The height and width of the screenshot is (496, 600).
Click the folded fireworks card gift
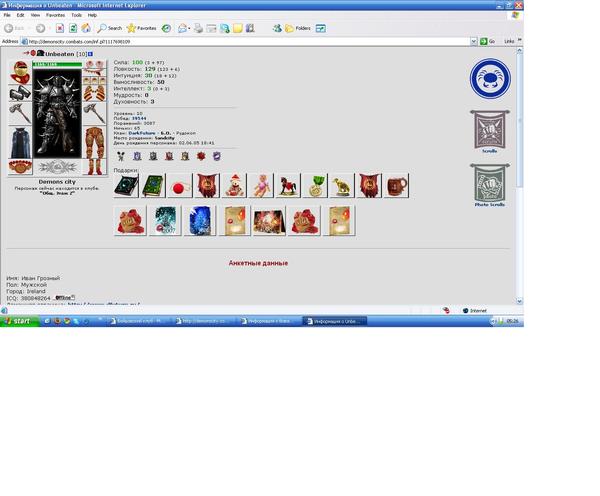269,221
